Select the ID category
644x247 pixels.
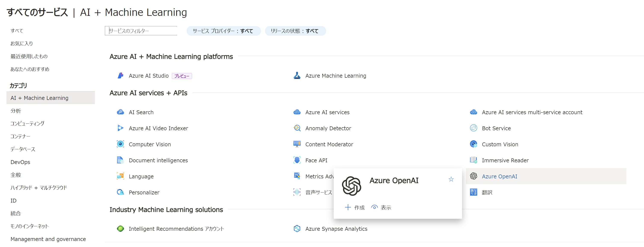pos(13,201)
